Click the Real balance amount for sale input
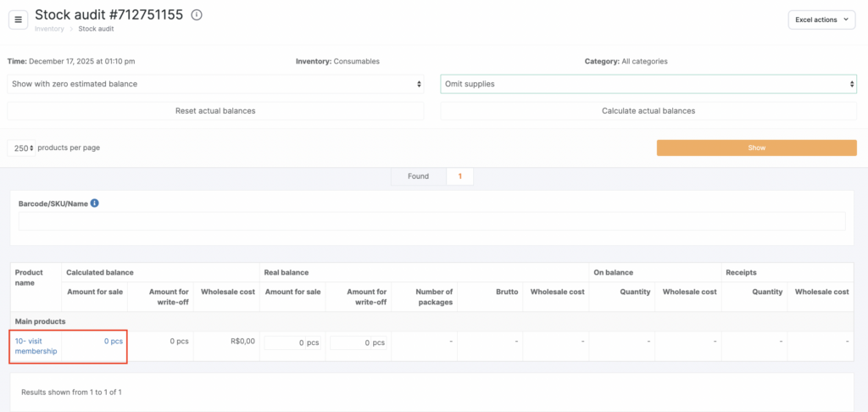 [285, 342]
